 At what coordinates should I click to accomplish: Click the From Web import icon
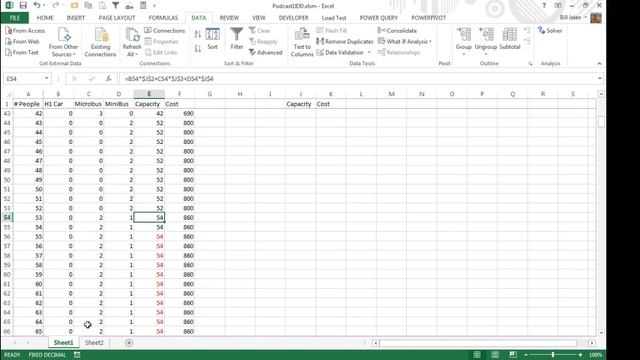pyautogui.click(x=22, y=42)
